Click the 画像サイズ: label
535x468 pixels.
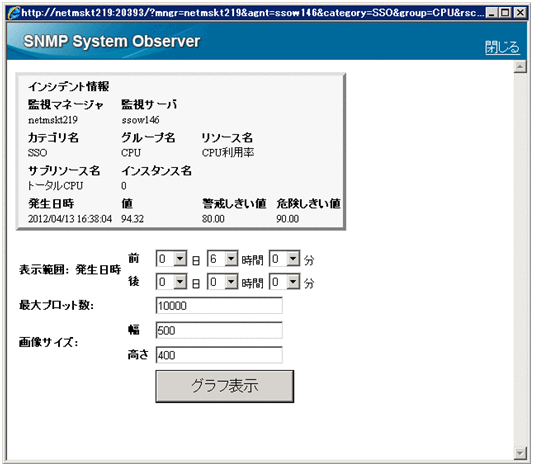tap(48, 342)
